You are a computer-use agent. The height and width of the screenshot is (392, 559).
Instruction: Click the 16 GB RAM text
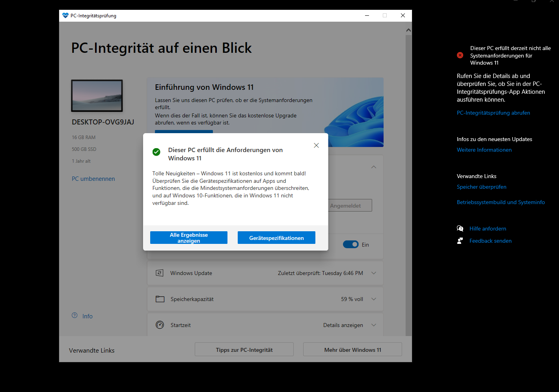84,137
